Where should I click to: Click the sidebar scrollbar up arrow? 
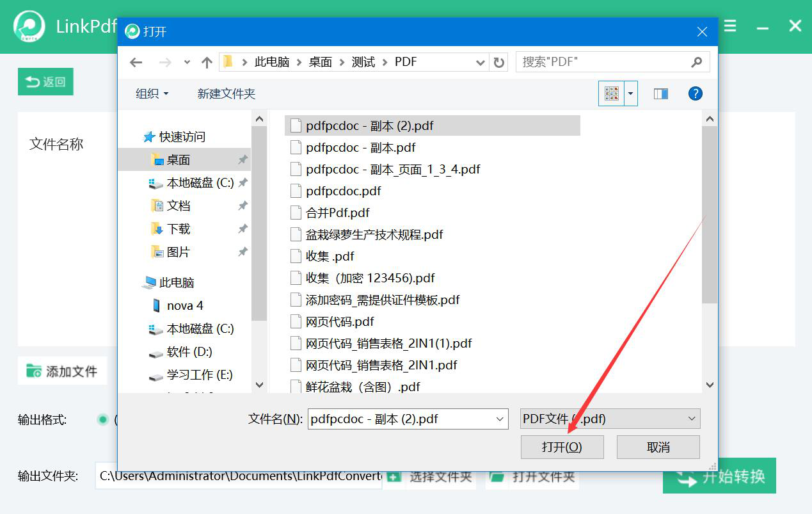coord(259,119)
